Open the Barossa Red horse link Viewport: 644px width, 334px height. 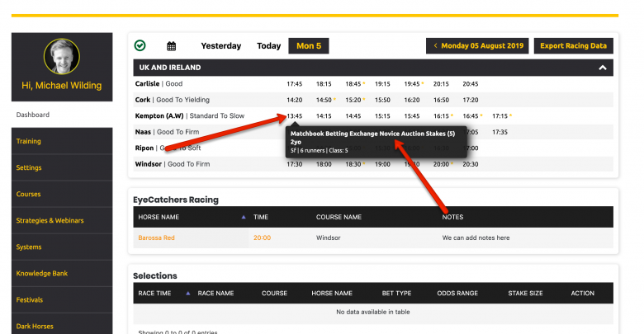pos(156,238)
